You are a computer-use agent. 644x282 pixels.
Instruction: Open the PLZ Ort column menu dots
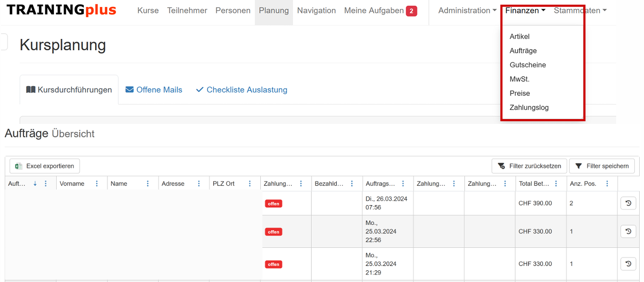[x=250, y=184]
